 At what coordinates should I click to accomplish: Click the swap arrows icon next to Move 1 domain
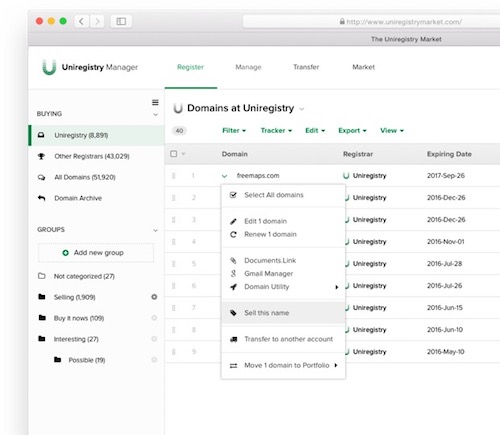[x=233, y=366]
